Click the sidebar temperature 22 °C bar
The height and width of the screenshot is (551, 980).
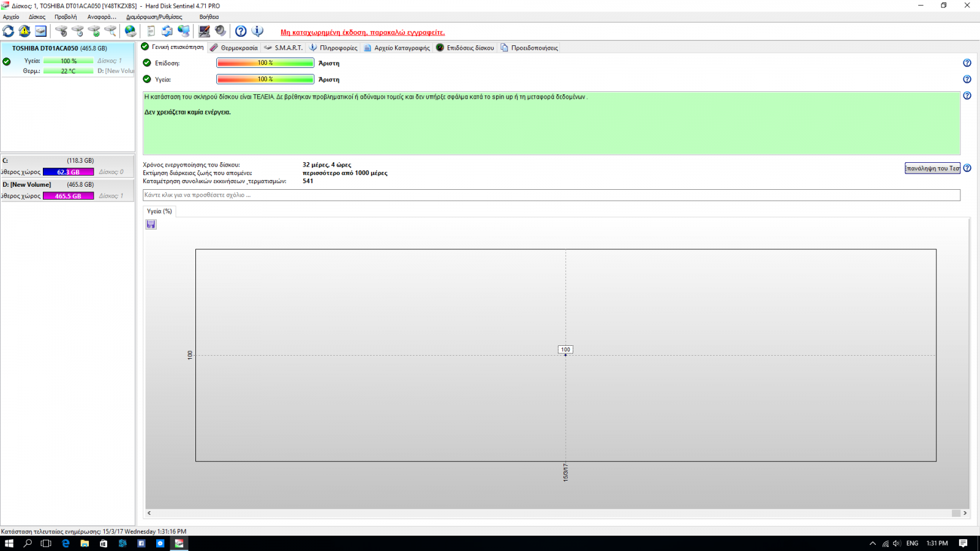(68, 71)
